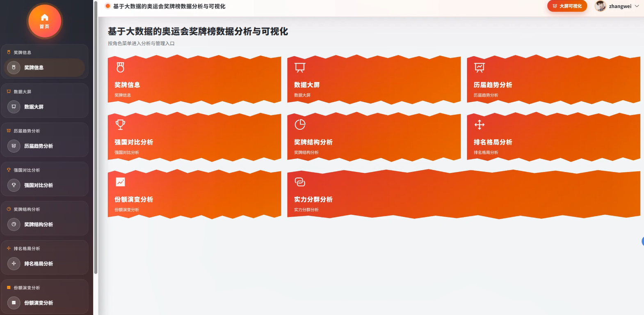Go to the 首页 home icon
Viewport: 644px width, 315px height.
(44, 21)
